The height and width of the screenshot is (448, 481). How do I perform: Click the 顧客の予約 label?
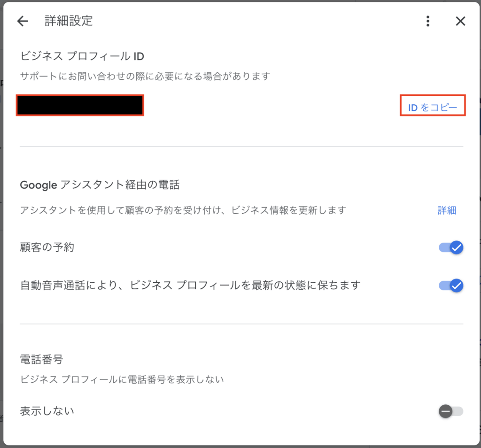tap(47, 247)
